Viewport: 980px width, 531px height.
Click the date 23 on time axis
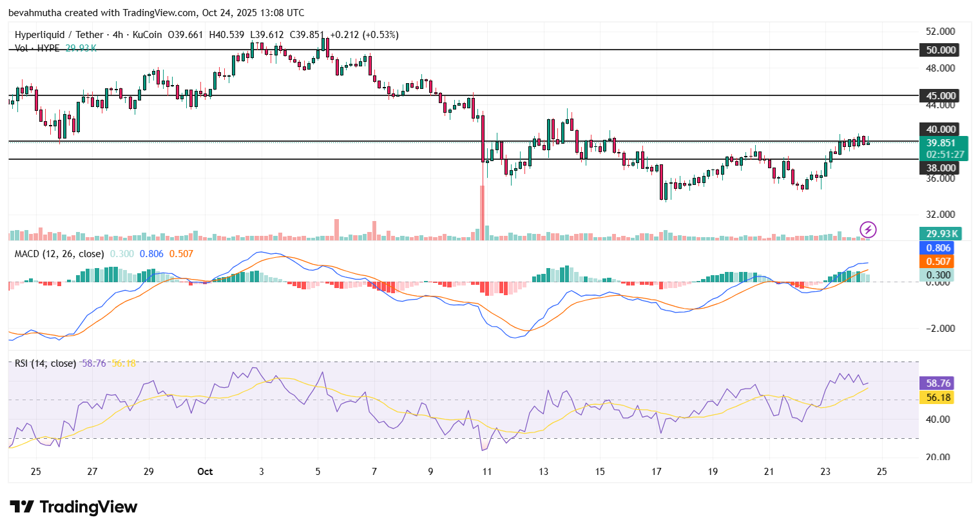coord(825,472)
